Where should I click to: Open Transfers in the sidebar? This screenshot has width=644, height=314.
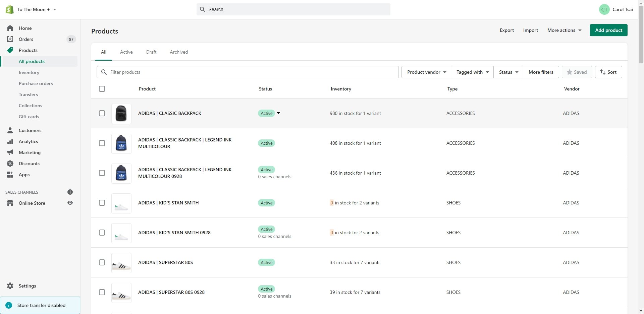click(28, 95)
